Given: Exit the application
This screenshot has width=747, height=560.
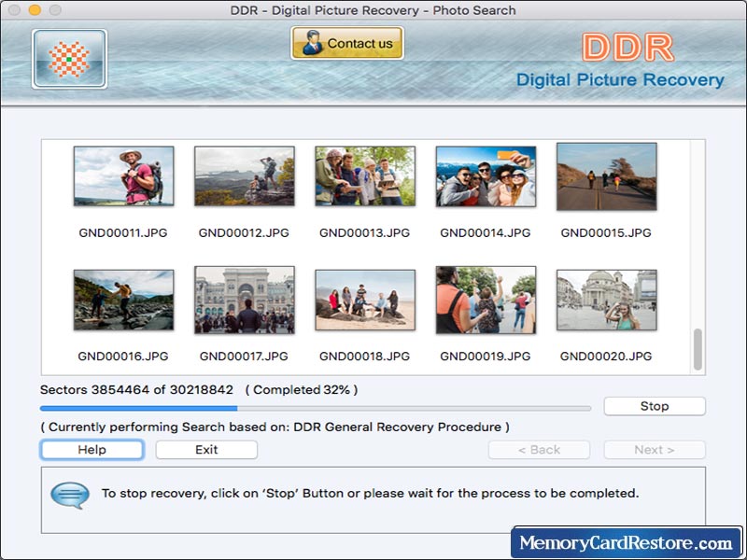Looking at the screenshot, I should click(x=205, y=449).
